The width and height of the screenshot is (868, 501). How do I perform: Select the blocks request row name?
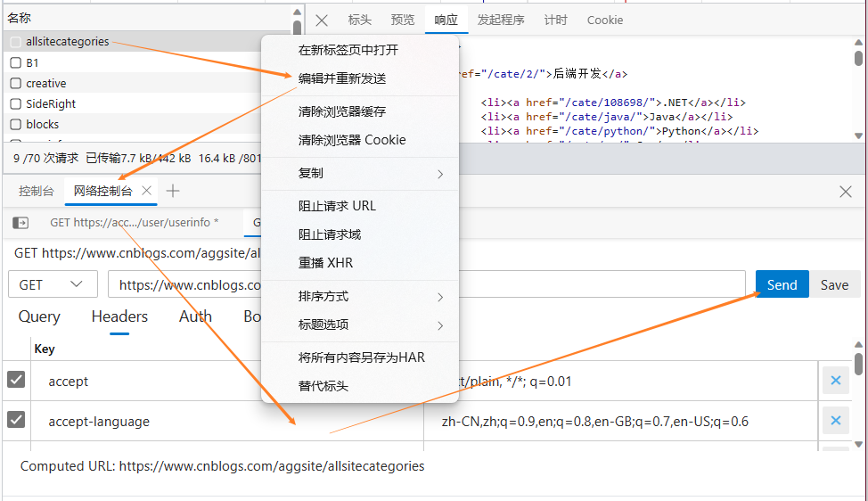coord(42,124)
